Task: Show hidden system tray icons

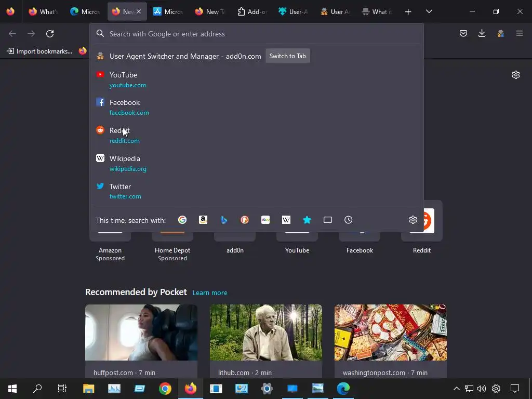Action: click(457, 389)
